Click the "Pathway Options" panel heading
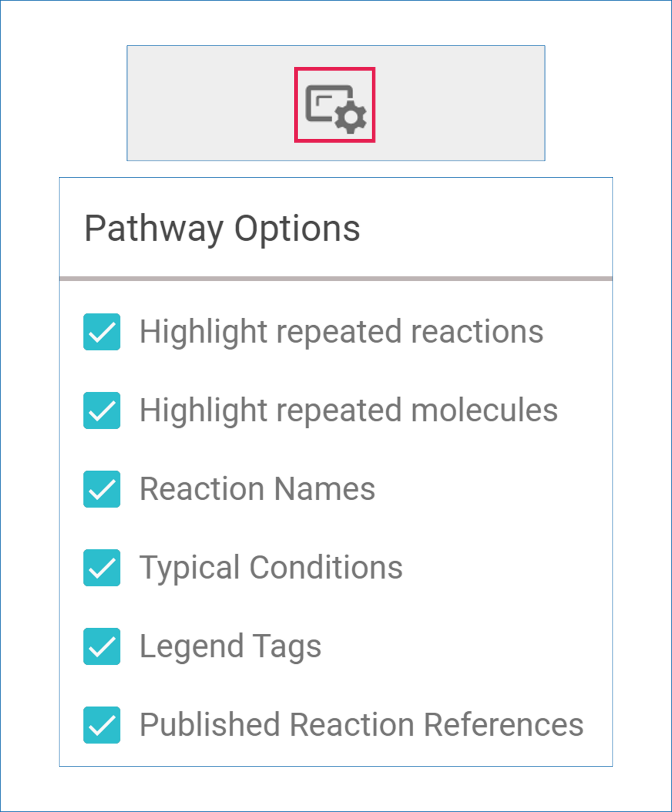This screenshot has height=812, width=672. click(222, 228)
